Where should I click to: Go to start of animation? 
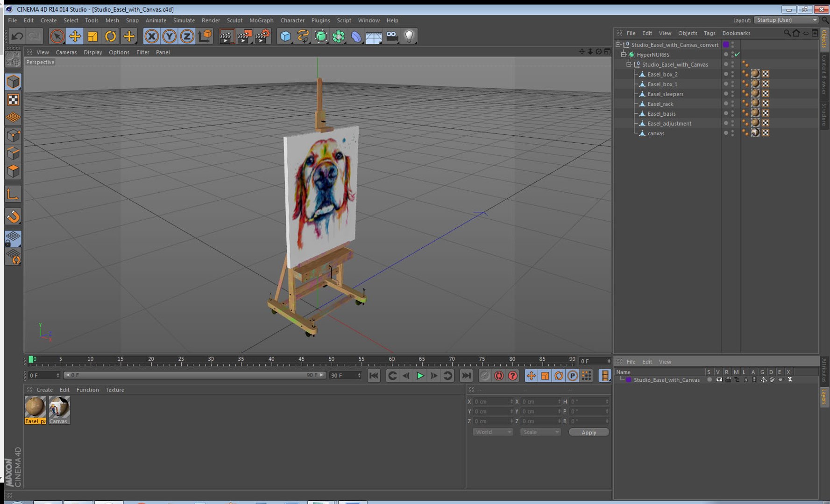click(374, 376)
